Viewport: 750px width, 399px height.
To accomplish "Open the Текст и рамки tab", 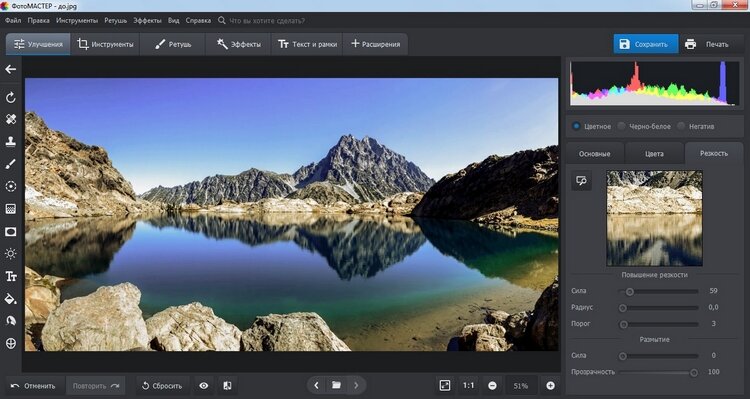I will point(307,44).
